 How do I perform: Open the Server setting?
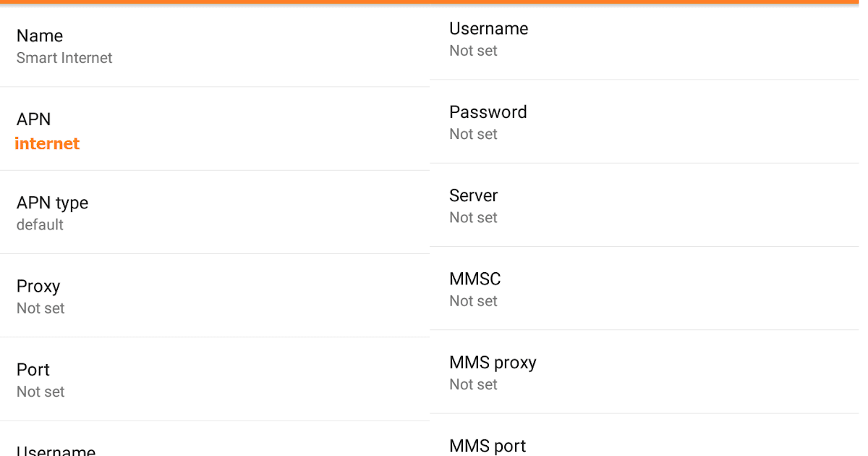coord(473,195)
